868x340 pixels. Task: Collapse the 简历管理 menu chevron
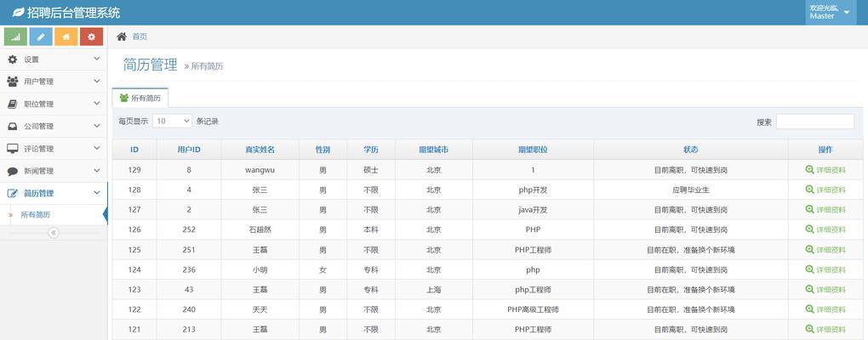[97, 193]
